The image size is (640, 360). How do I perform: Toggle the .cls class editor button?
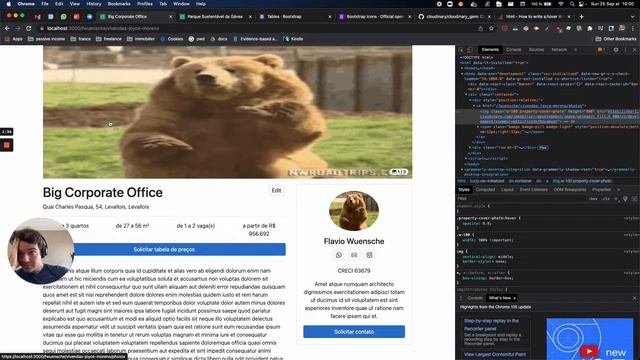[x=606, y=199]
